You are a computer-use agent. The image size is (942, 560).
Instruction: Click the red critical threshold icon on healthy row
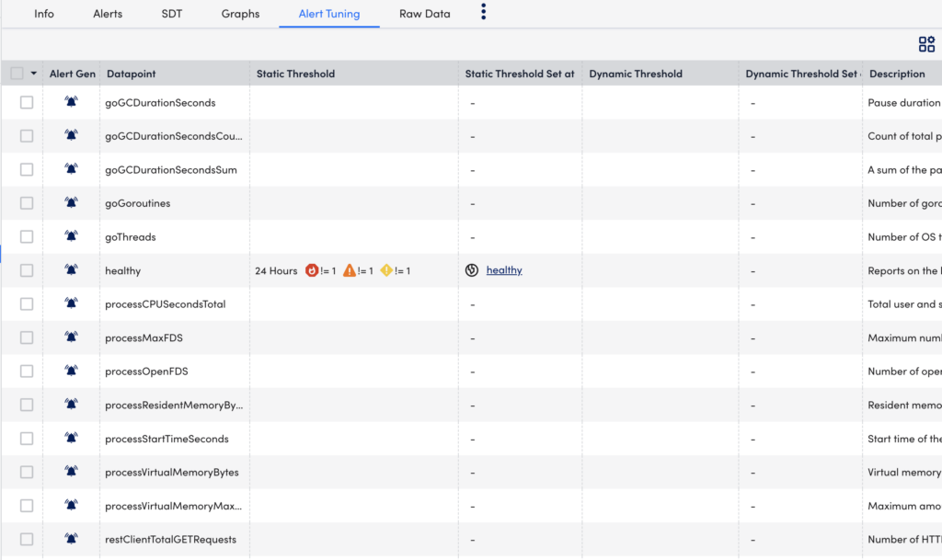(313, 270)
